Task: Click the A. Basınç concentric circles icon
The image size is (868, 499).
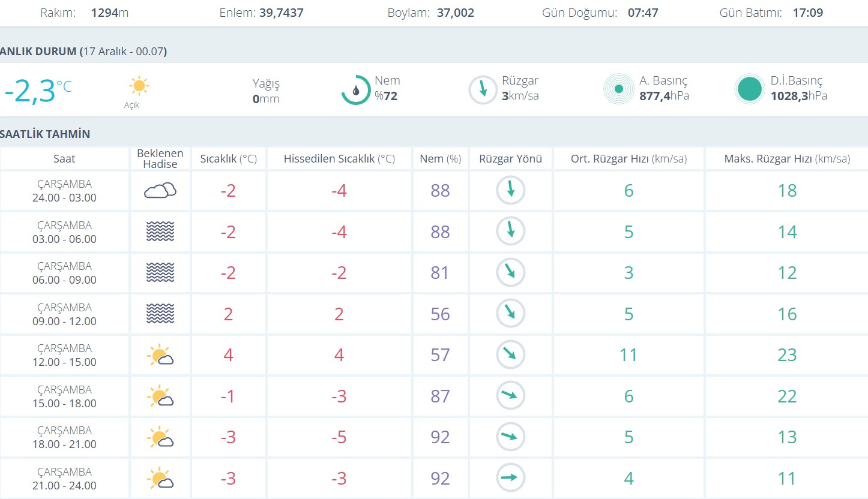Action: [x=618, y=90]
